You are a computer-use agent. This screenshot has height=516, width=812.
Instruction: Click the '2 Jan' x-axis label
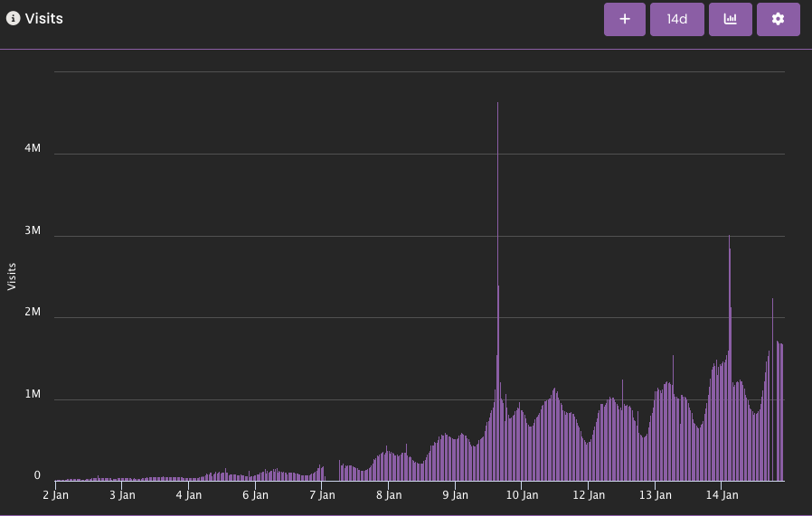click(x=55, y=495)
